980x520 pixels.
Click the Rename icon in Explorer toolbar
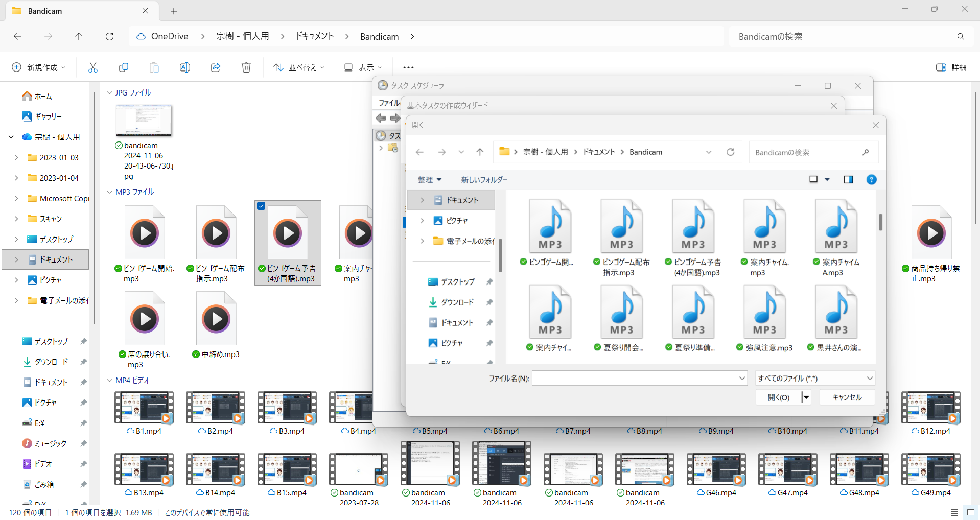[185, 67]
